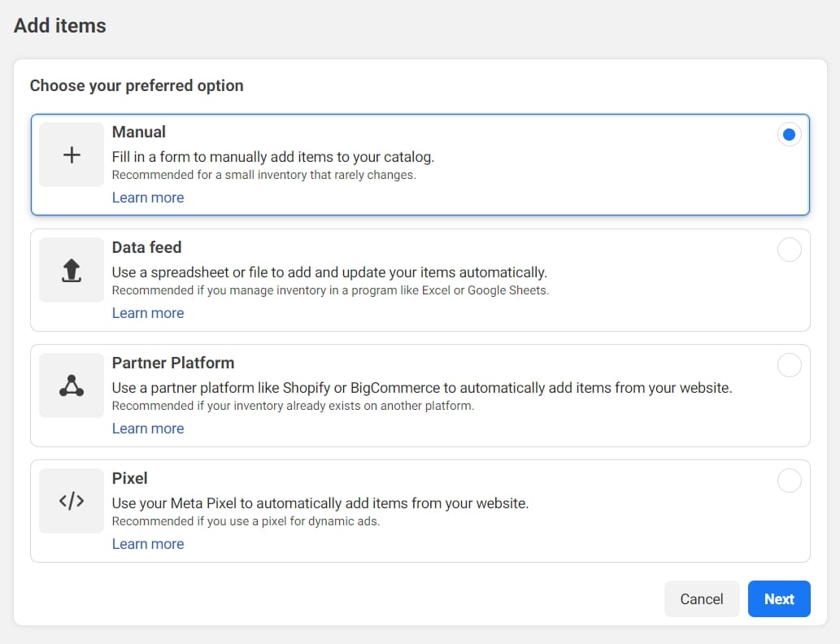Screen dimensions: 840x644
Task: Click the Partner Platform option title
Action: [x=173, y=363]
